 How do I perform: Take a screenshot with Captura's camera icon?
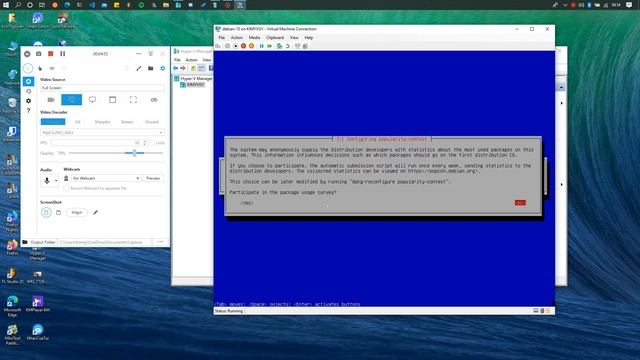[x=39, y=54]
